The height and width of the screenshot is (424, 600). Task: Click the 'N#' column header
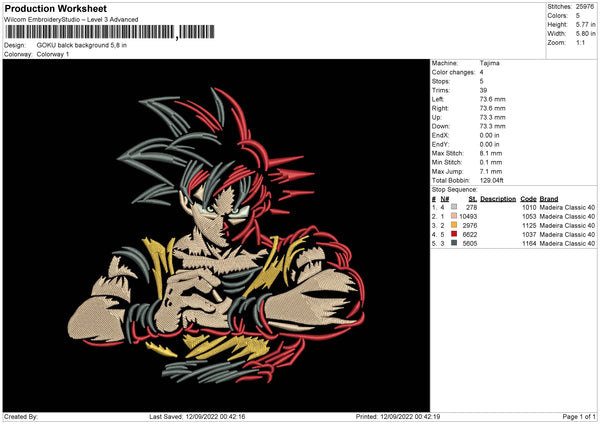coord(445,199)
